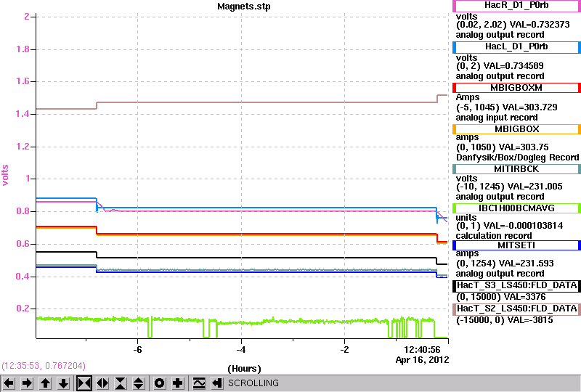The height and width of the screenshot is (392, 581).
Task: Click the (-5, 1045) VAL=303.729 text
Action: pos(506,107)
